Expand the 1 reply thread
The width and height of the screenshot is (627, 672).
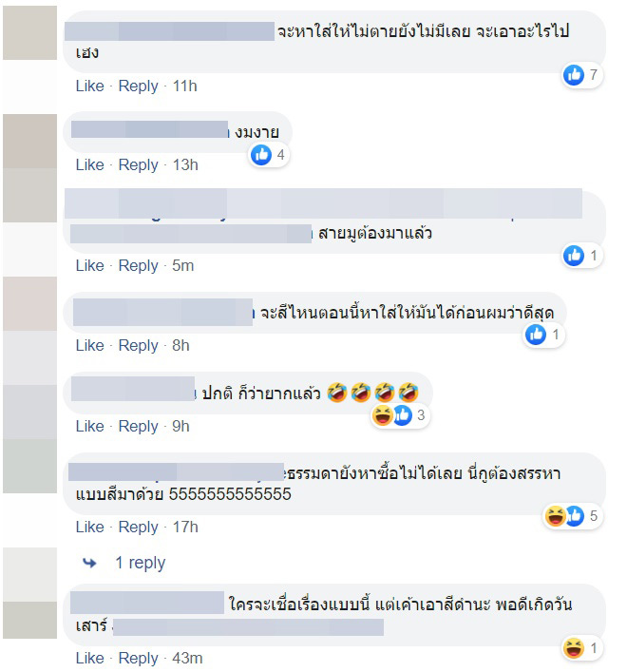pos(140,563)
